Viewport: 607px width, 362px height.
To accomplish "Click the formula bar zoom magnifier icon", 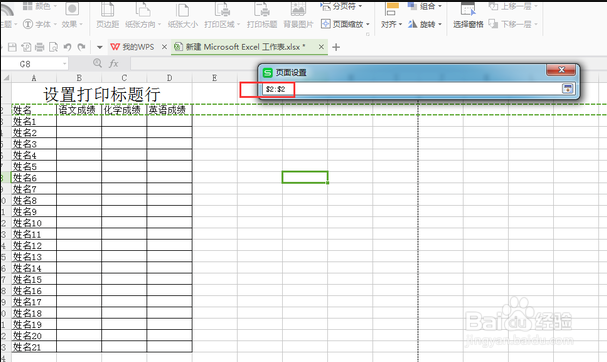I will tap(98, 63).
